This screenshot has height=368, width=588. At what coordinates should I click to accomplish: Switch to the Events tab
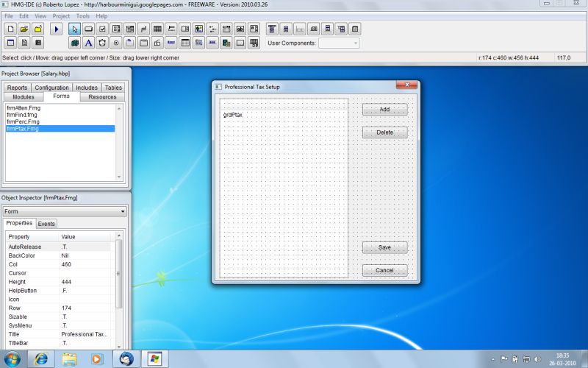click(46, 224)
